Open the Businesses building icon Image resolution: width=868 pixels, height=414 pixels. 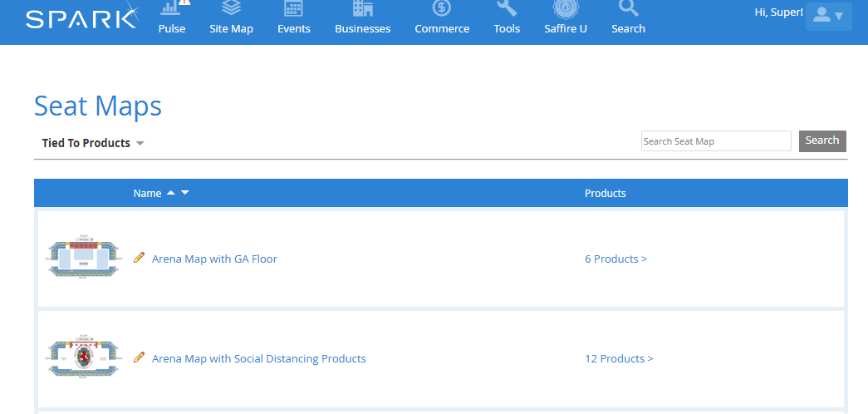click(363, 8)
